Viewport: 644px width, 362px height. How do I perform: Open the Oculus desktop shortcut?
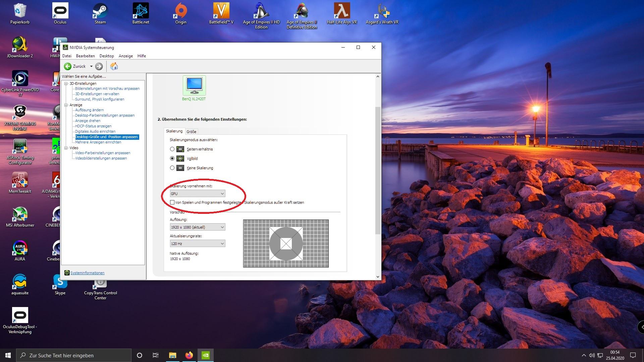tap(60, 14)
